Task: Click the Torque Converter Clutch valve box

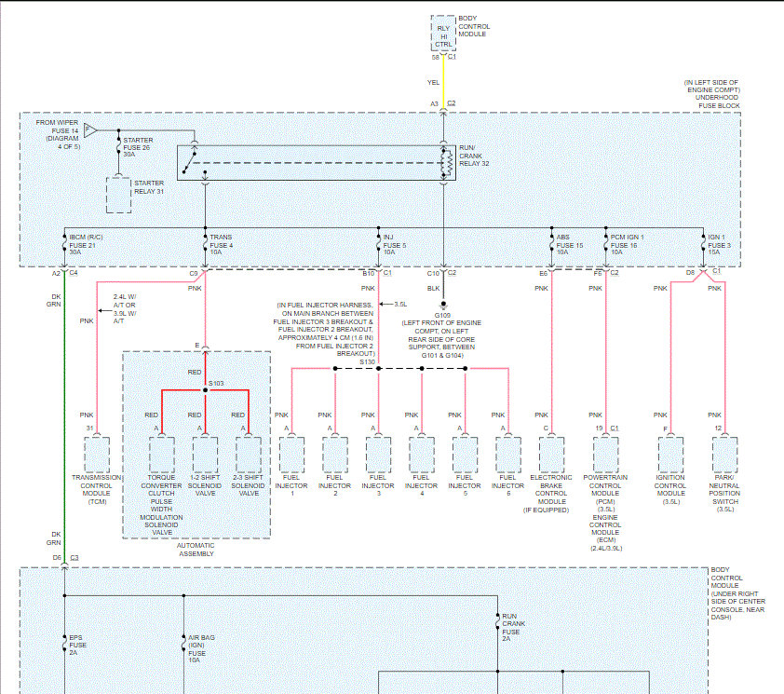Action: [162, 455]
